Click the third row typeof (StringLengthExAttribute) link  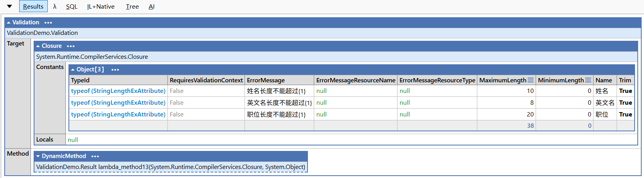pos(118,114)
